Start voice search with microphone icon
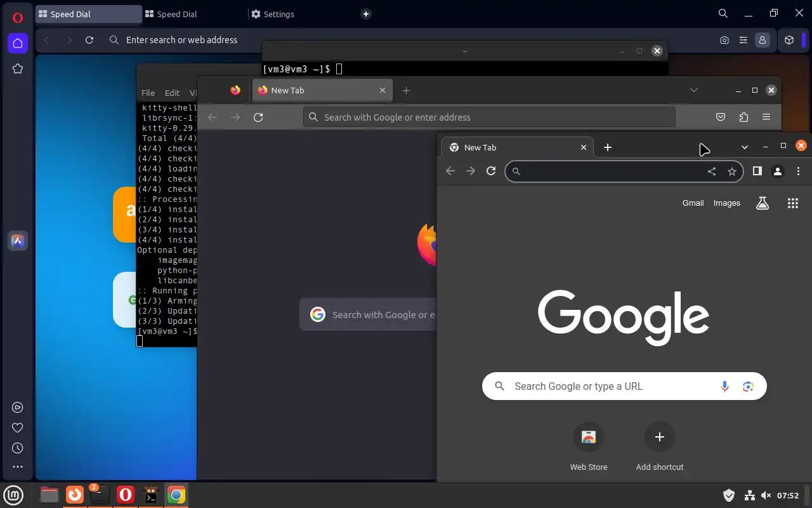Image resolution: width=812 pixels, height=508 pixels. click(x=724, y=386)
